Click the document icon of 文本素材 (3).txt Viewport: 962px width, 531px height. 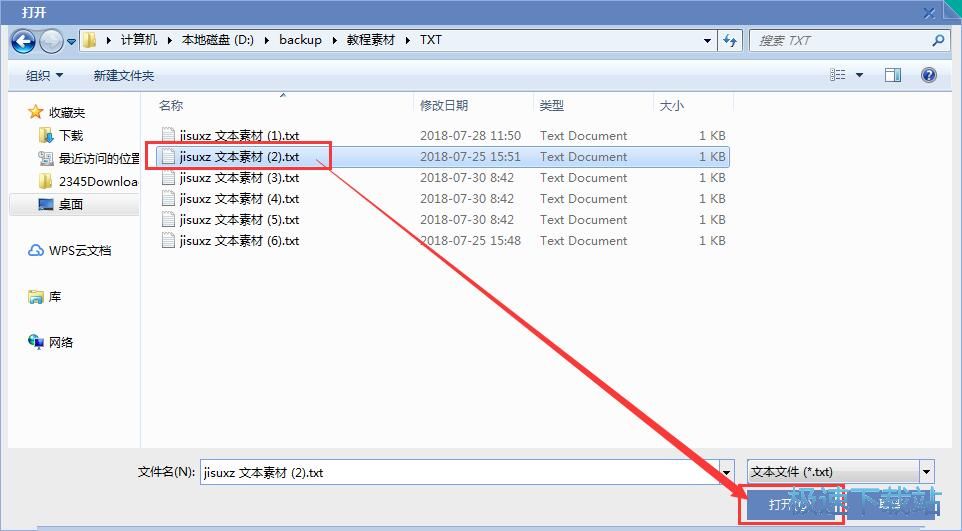point(168,177)
